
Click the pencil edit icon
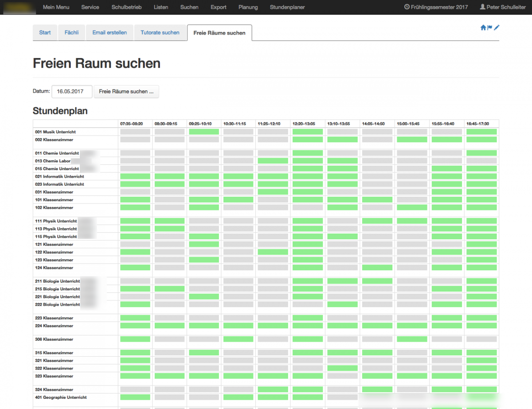(x=497, y=27)
